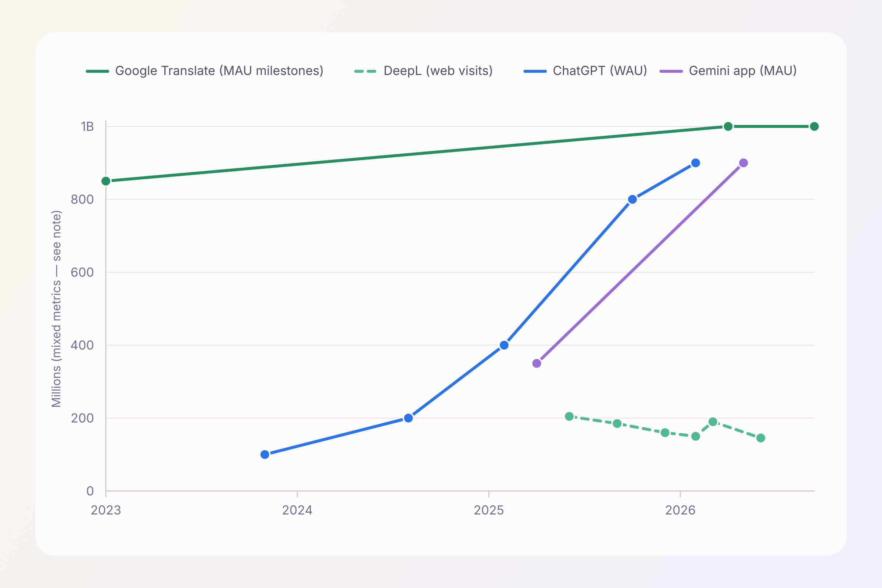Click the 2025 x-axis label
Screen dimensions: 882x588
click(x=489, y=510)
